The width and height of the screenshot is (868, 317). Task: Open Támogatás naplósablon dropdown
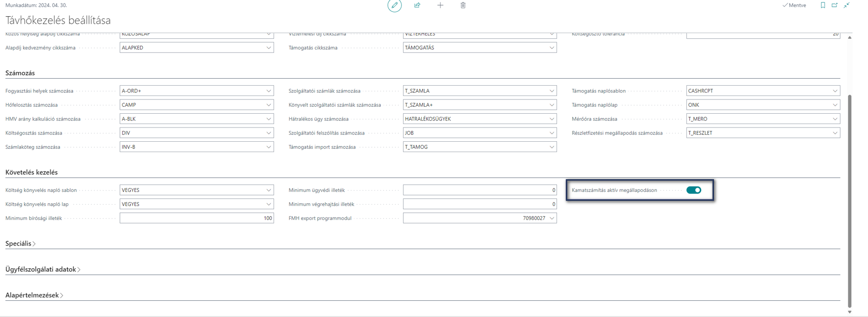tap(835, 91)
